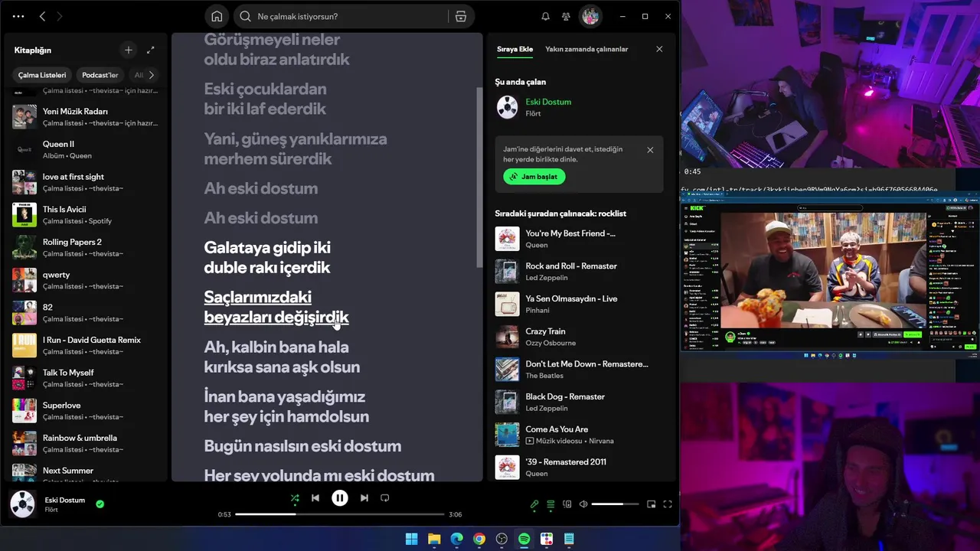Image resolution: width=980 pixels, height=551 pixels.
Task: Toggle shuffle playback
Action: (x=295, y=498)
